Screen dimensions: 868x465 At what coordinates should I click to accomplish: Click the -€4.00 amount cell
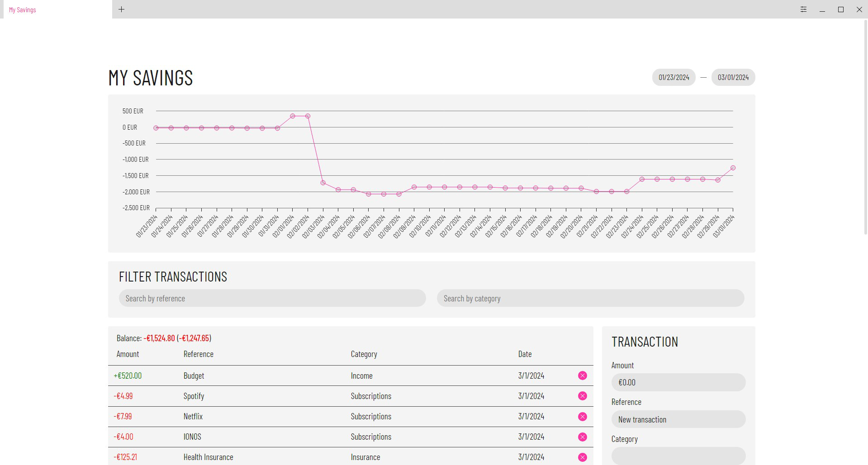coord(123,437)
